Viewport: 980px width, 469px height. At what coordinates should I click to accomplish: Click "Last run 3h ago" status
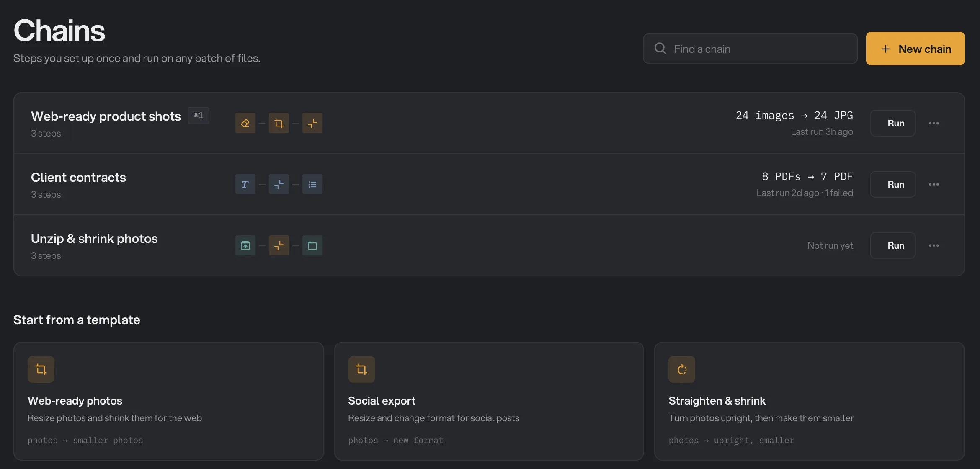(822, 131)
